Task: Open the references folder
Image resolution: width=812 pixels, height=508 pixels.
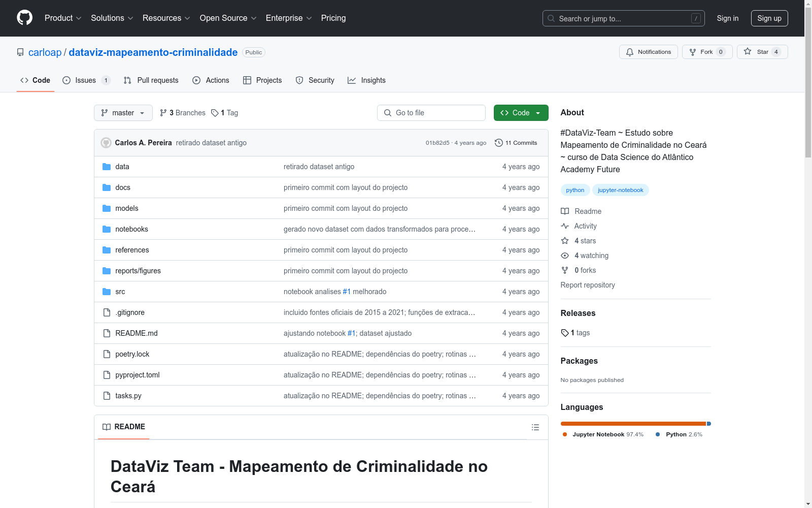Action: [132, 250]
